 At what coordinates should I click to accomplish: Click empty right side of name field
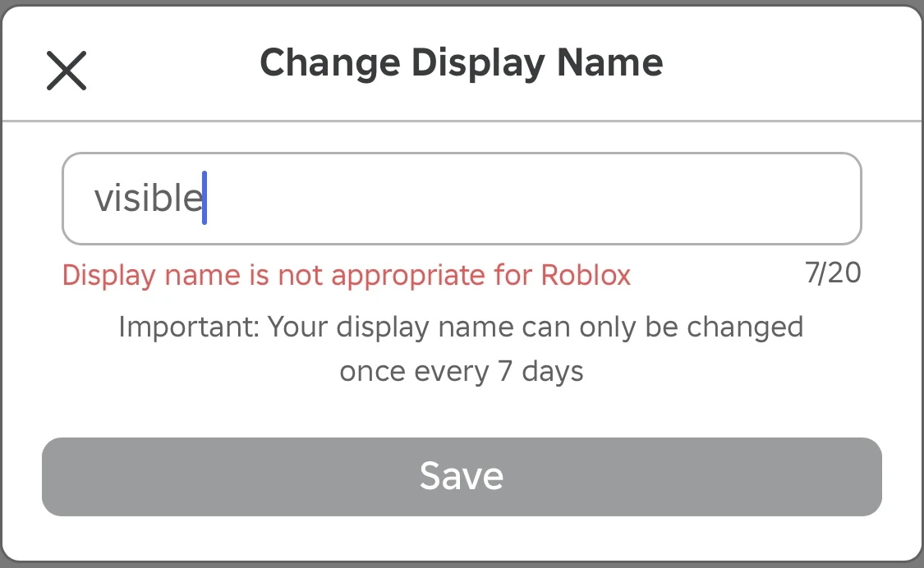(x=657, y=199)
